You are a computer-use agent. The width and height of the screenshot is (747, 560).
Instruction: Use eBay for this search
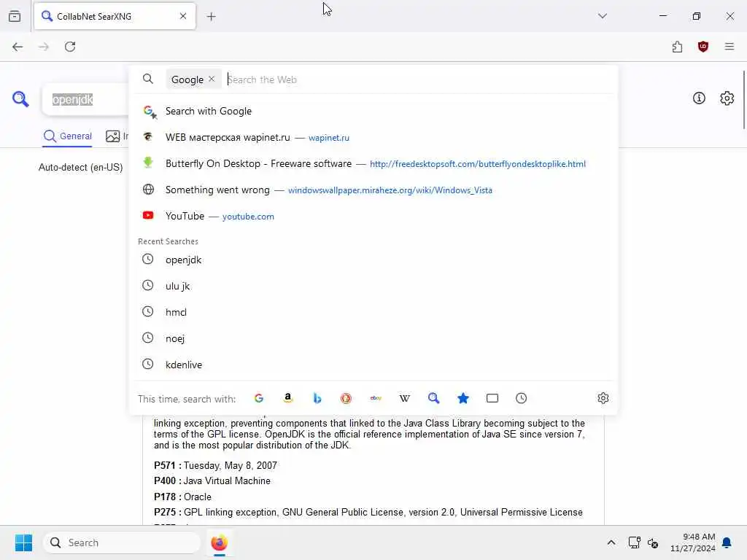[x=376, y=398]
